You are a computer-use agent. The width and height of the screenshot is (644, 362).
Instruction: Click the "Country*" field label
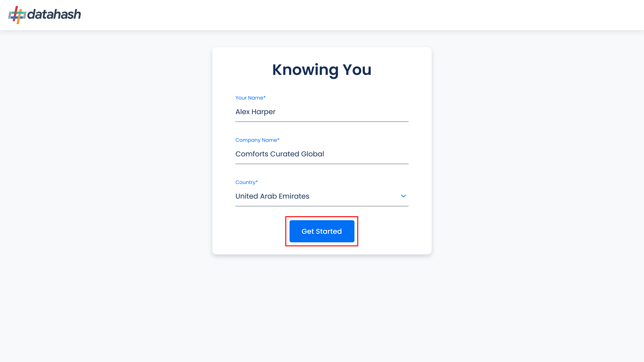click(247, 182)
